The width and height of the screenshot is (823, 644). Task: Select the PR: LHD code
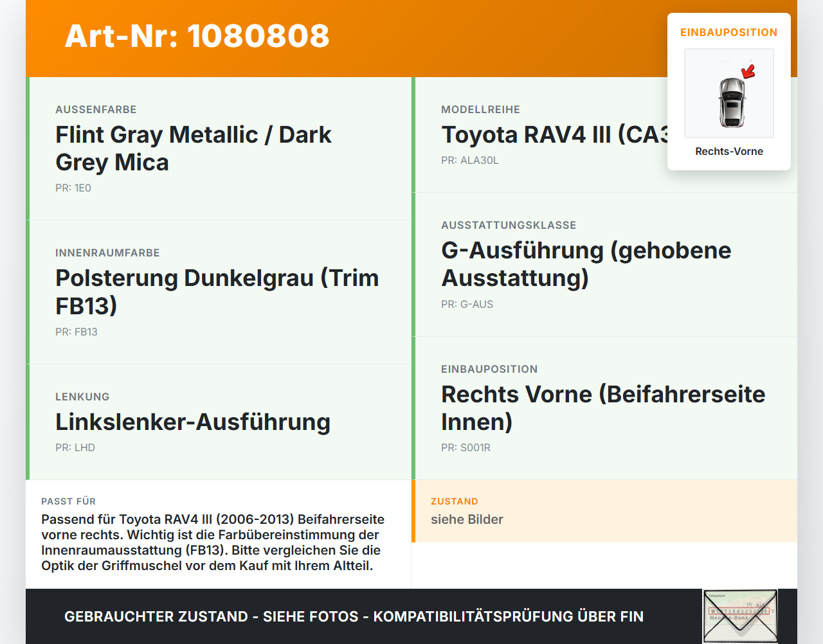(x=75, y=447)
